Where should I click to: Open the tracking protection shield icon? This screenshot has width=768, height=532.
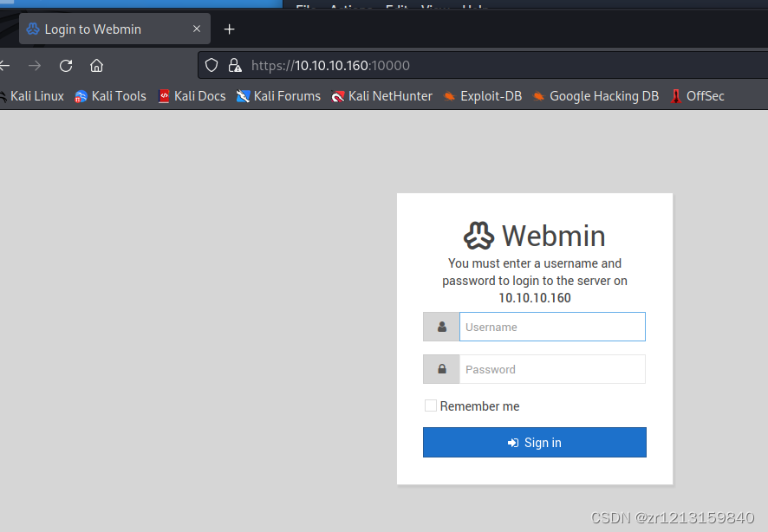click(x=212, y=65)
